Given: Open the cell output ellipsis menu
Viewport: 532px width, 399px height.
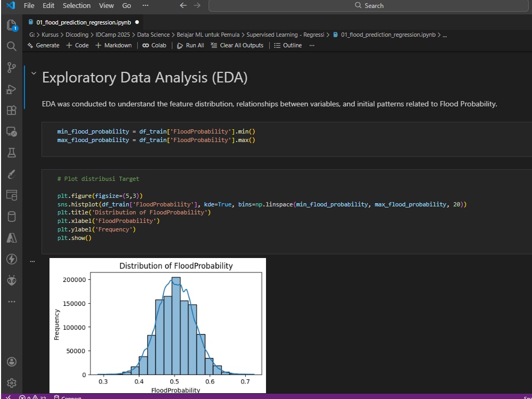Looking at the screenshot, I should pos(32,261).
